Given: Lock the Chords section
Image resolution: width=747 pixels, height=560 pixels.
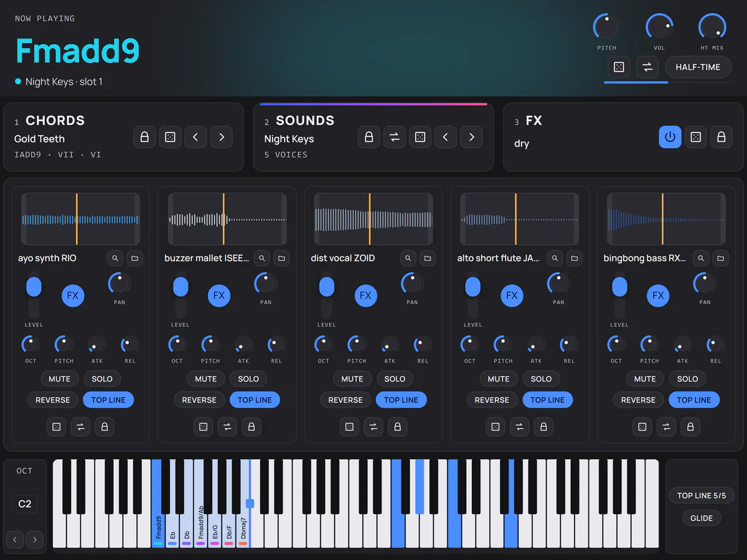Looking at the screenshot, I should [x=144, y=137].
